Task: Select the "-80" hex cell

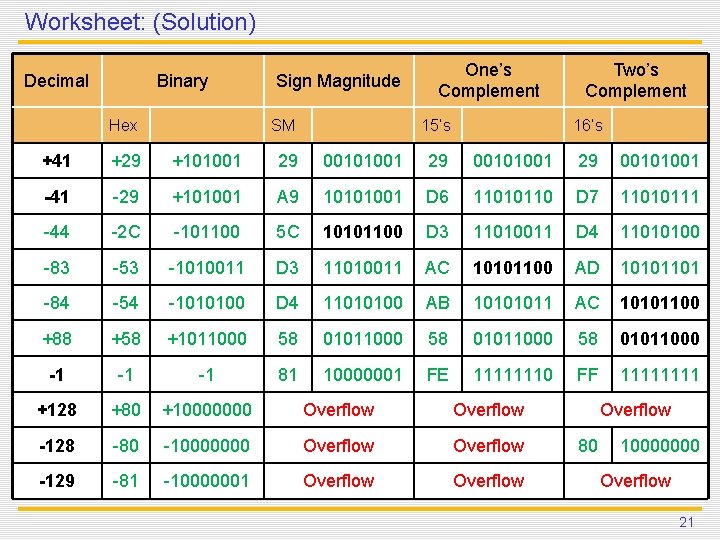Action: [126, 445]
